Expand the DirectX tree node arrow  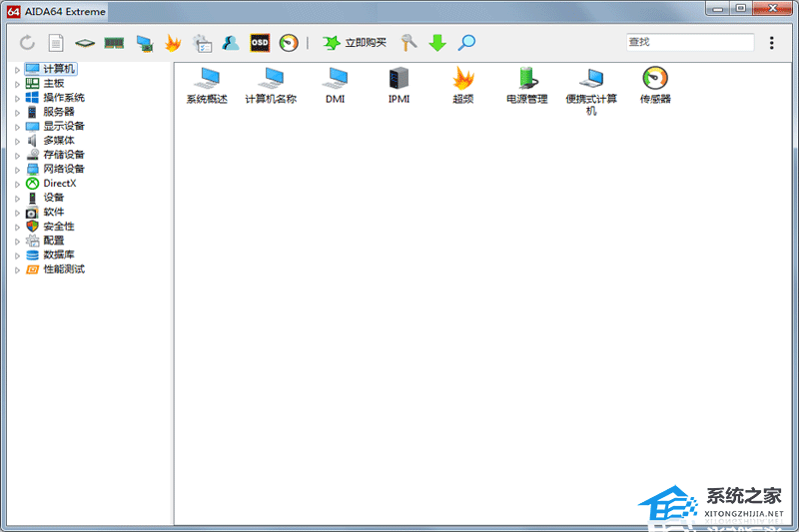click(17, 184)
